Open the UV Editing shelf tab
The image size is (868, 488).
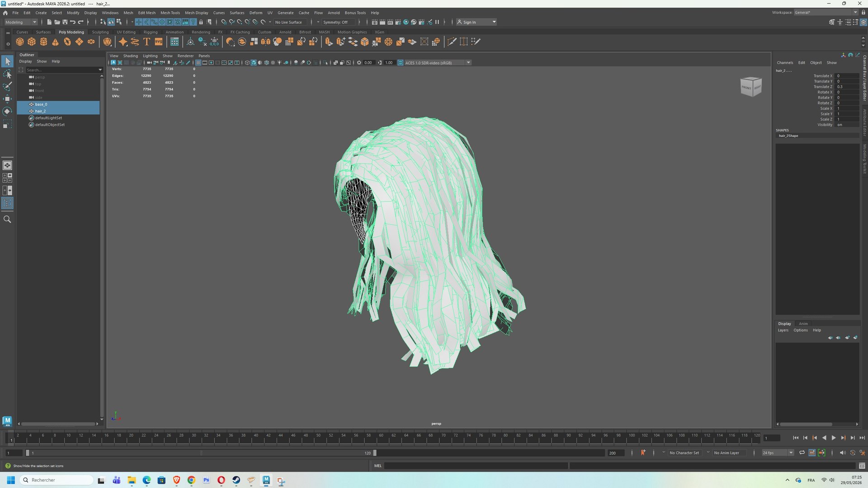[126, 32]
